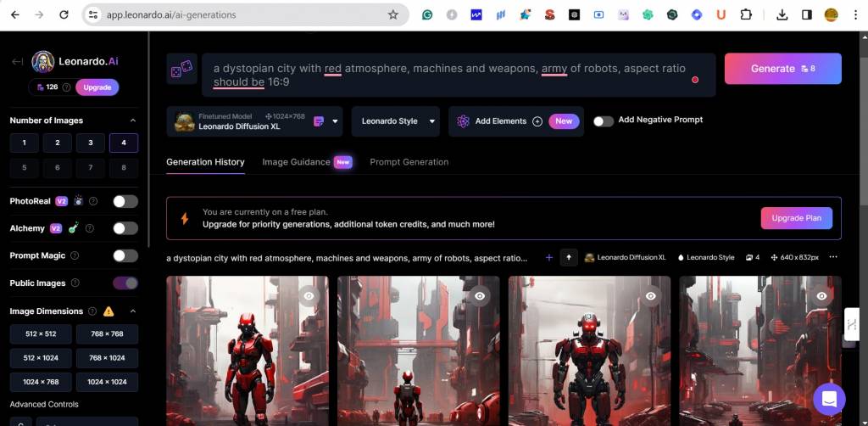Turn on the Alchemy switch

(x=125, y=228)
